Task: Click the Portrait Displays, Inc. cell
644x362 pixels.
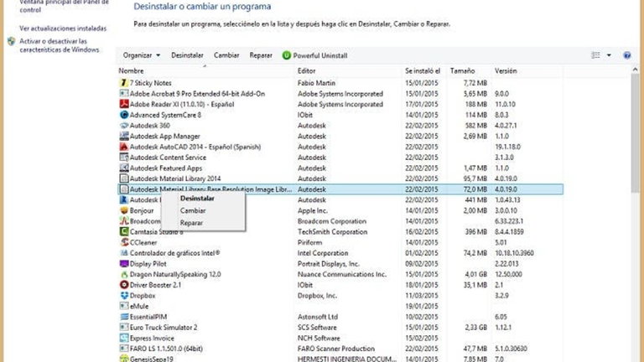Action: [328, 264]
